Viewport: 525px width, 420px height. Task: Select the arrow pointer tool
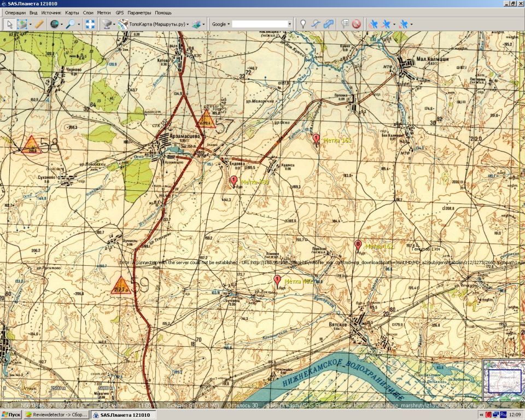point(9,24)
